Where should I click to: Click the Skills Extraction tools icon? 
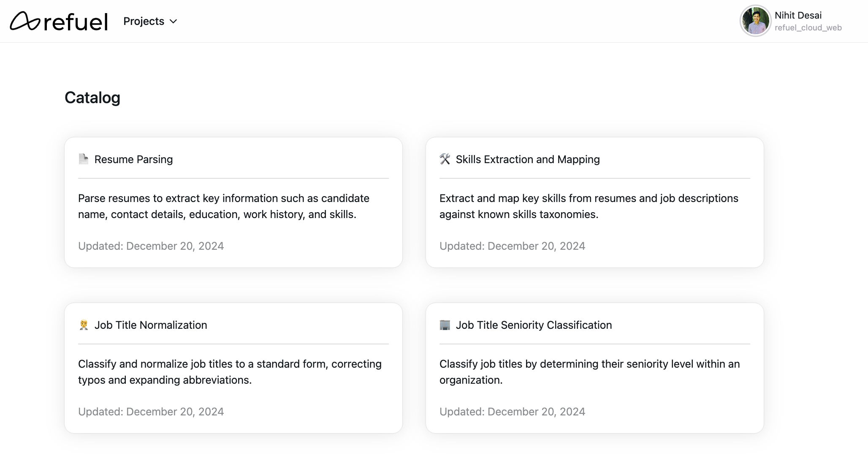click(x=445, y=159)
